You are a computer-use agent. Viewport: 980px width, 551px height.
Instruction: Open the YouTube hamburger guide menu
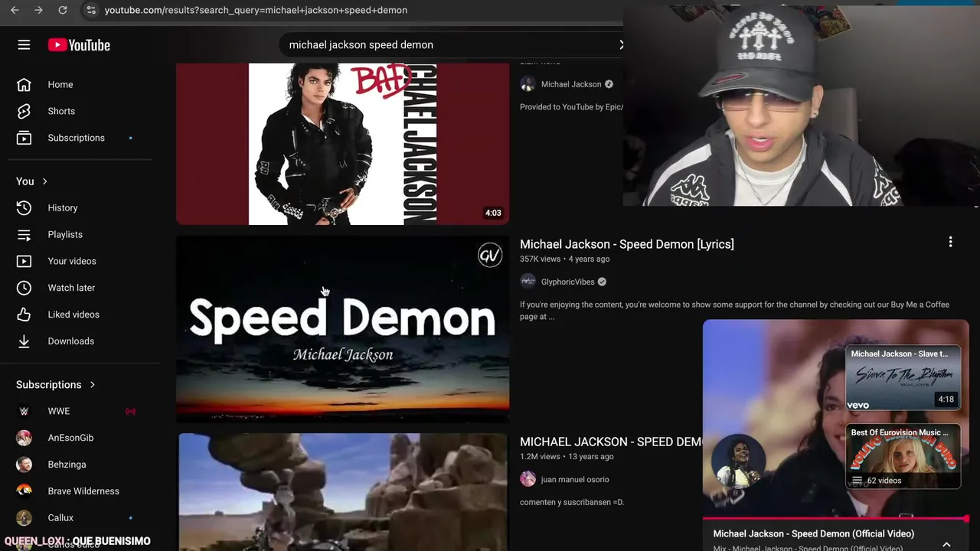click(x=24, y=45)
